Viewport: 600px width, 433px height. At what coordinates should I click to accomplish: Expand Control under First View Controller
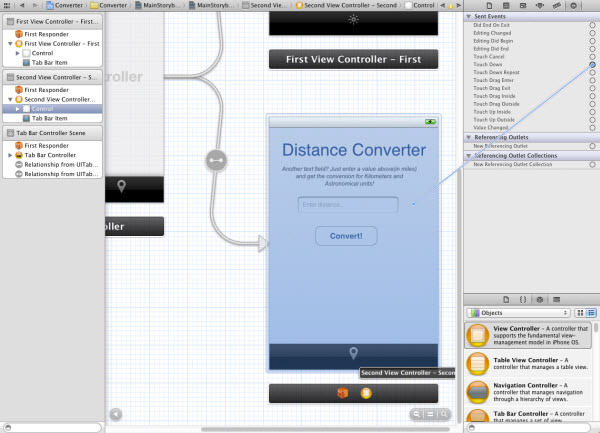(x=18, y=53)
